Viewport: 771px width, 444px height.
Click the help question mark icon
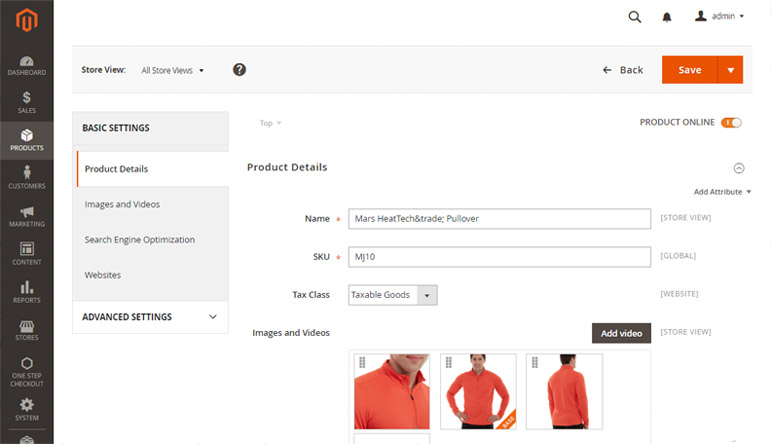click(x=239, y=70)
